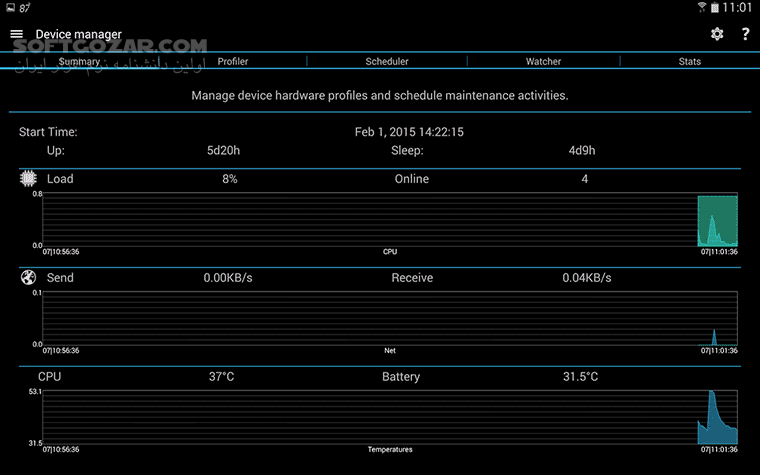Open settings via the gear icon

coord(716,34)
